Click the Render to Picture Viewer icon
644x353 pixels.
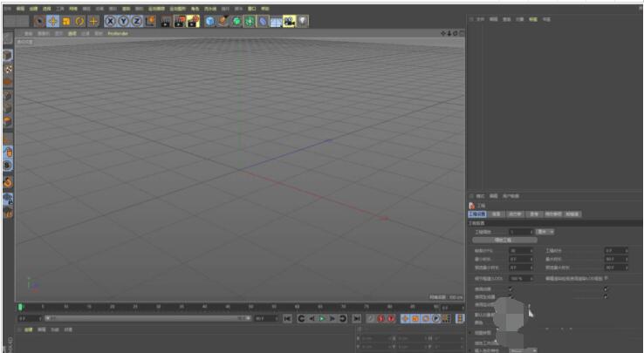pos(179,20)
